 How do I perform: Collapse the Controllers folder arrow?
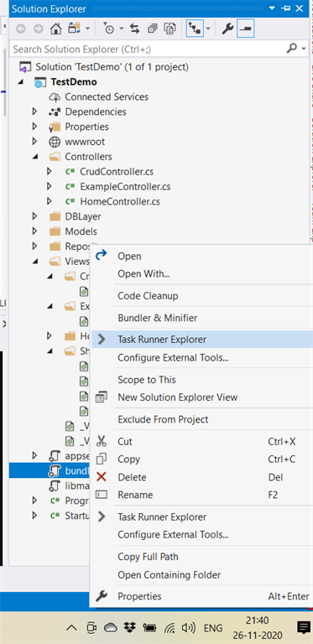35,157
